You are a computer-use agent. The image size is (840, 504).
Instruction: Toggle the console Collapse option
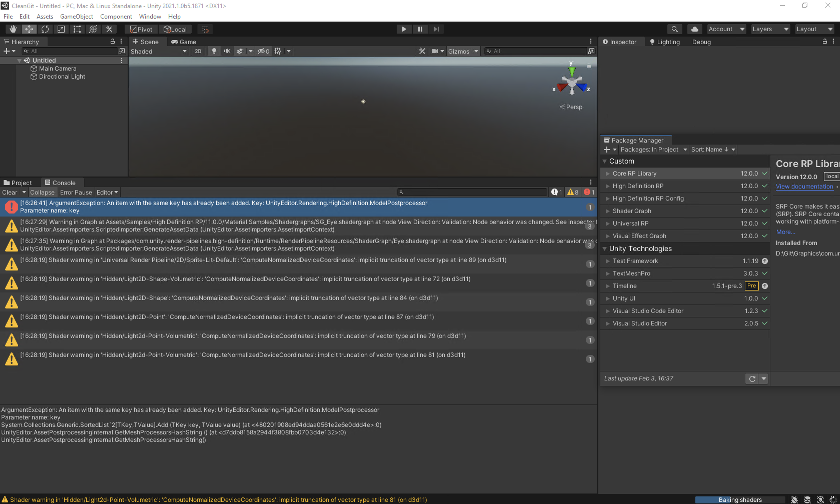[42, 192]
